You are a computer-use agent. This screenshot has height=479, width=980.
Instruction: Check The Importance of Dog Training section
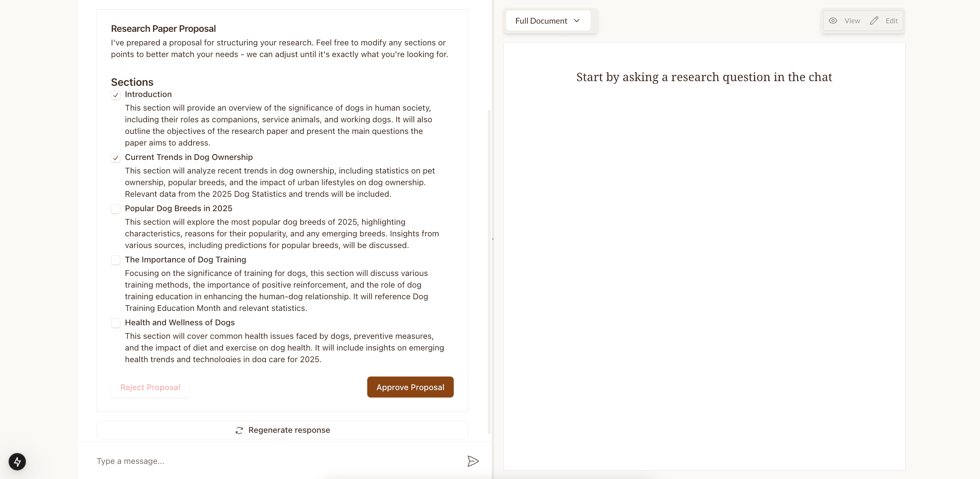coord(116,260)
